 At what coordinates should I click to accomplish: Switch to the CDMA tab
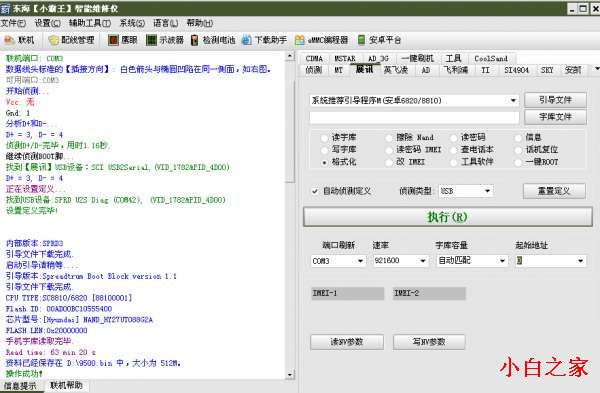click(314, 59)
